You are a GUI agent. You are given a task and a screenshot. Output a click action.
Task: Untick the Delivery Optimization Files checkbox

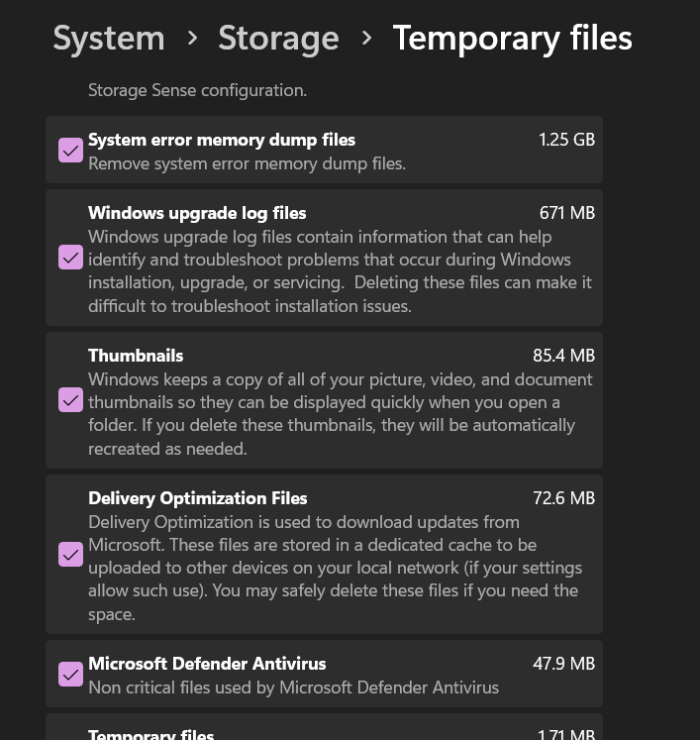pyautogui.click(x=70, y=555)
